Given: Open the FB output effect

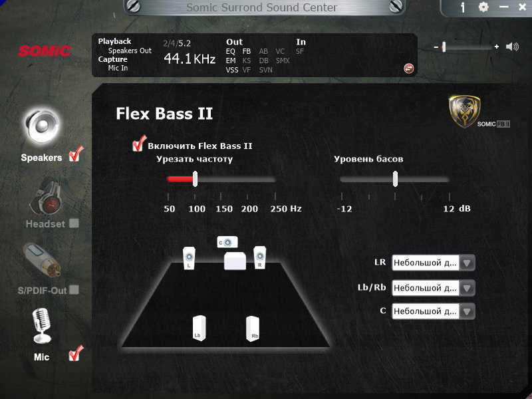Looking at the screenshot, I should tap(247, 51).
